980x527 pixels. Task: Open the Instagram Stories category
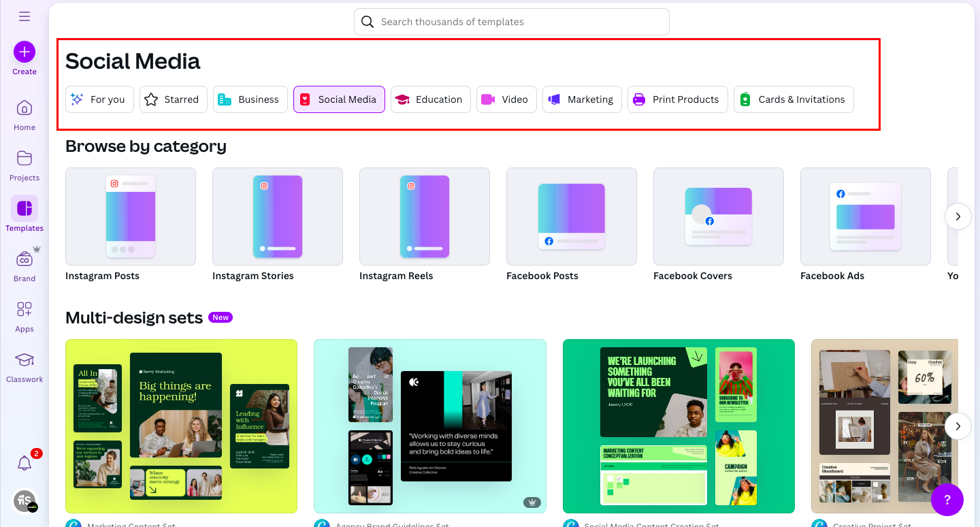278,217
